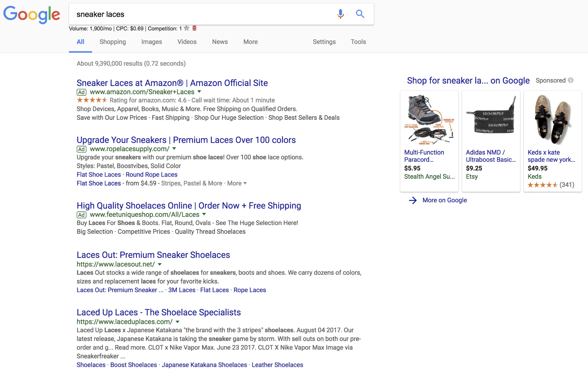Screen dimensions: 588x374
Task: Open dropdown arrow beside laceduplaces.com URL
Action: coord(178,322)
